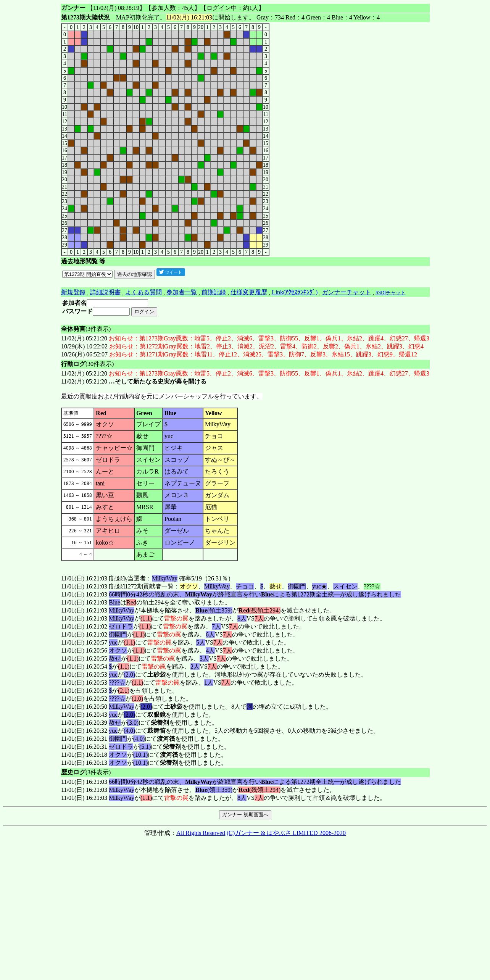Click the ガンナー 初期画面へ button
This screenshot has height=980, width=490.
[245, 815]
